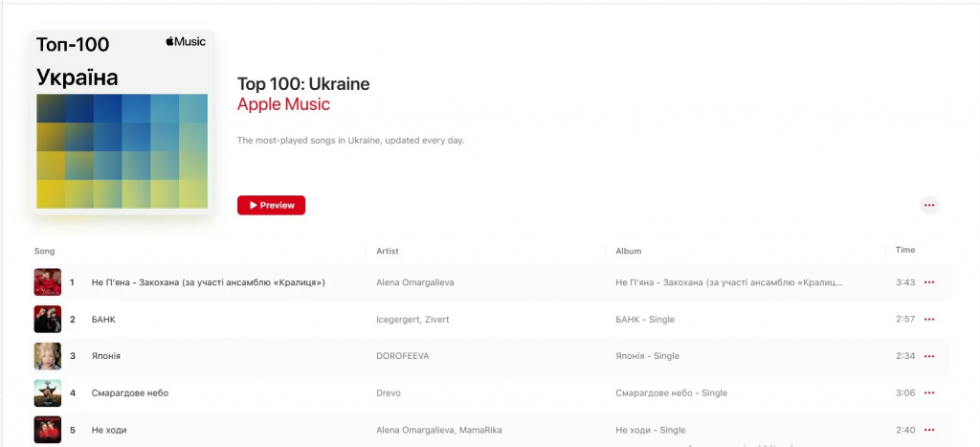The image size is (980, 447).
Task: Open artist Icegergert, Zivert
Action: [412, 320]
